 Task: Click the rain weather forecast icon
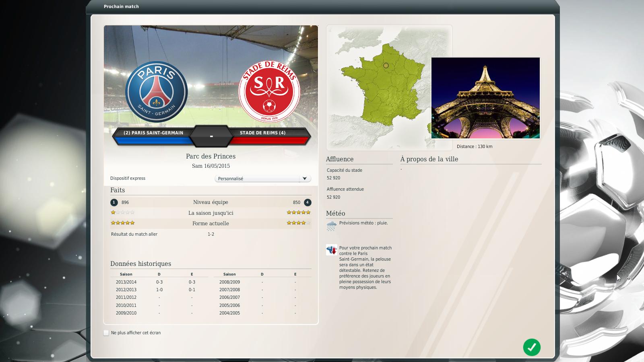click(331, 226)
